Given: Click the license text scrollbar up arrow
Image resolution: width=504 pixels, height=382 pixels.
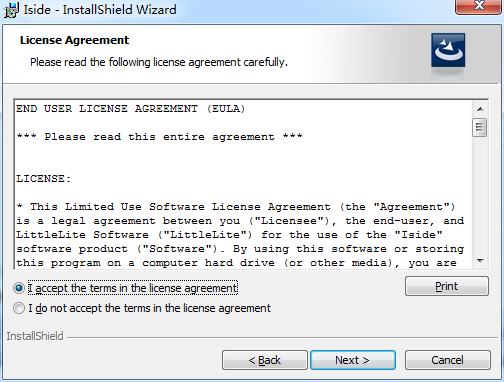Looking at the screenshot, I should pos(480,109).
